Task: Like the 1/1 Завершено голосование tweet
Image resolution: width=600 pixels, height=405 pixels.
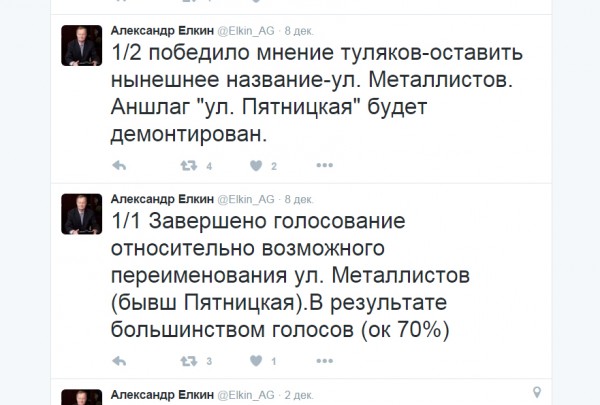Action: (x=256, y=360)
